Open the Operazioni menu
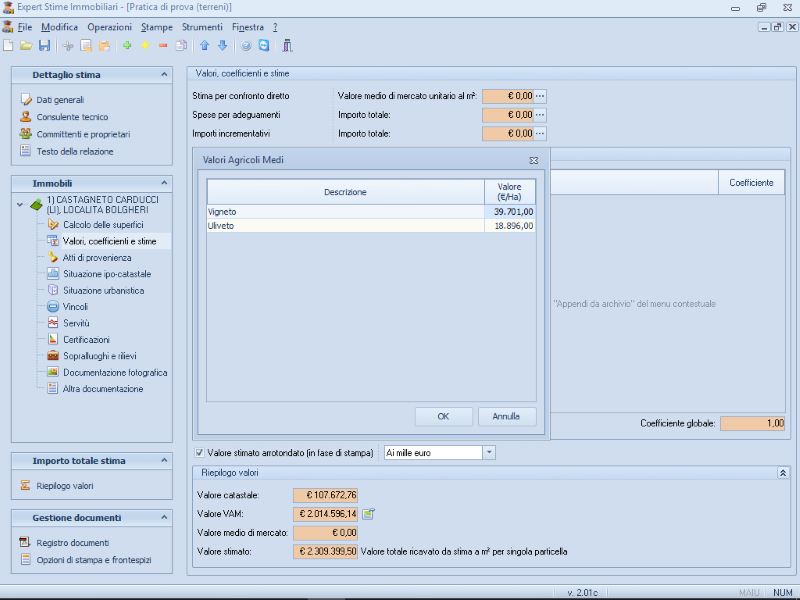This screenshot has width=800, height=600. coord(109,27)
